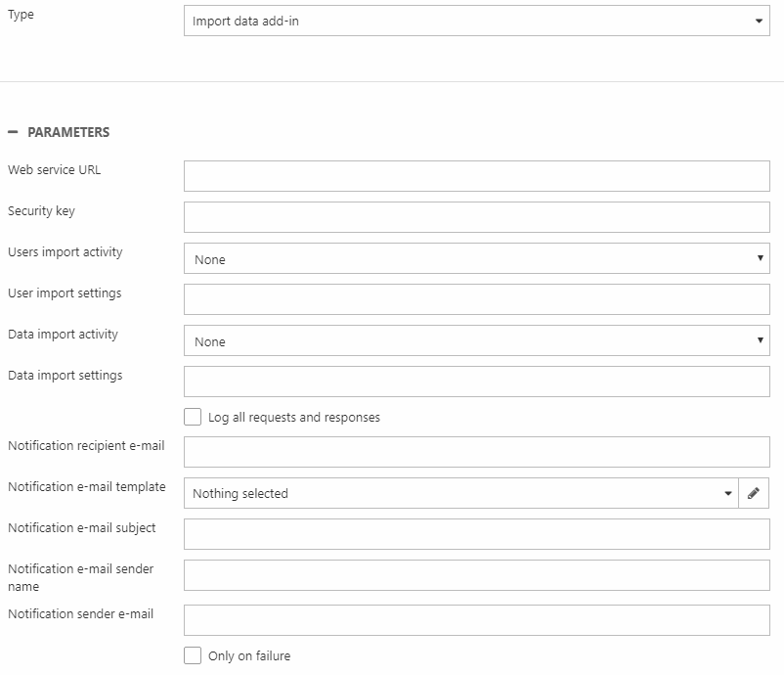Viewport: 784px width, 675px height.
Task: Click the PARAMETERS section heading
Action: [68, 132]
